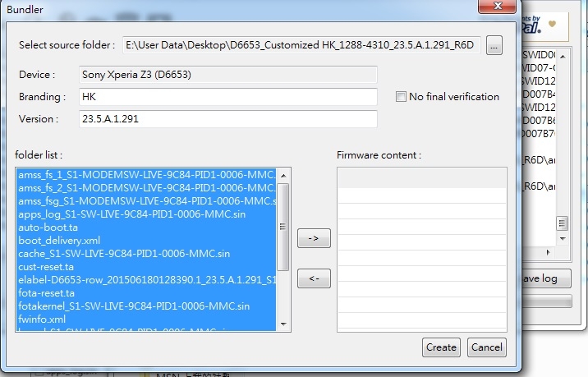This screenshot has height=377, width=588.
Task: Click the PayPal donate button in background window
Action: [544, 25]
